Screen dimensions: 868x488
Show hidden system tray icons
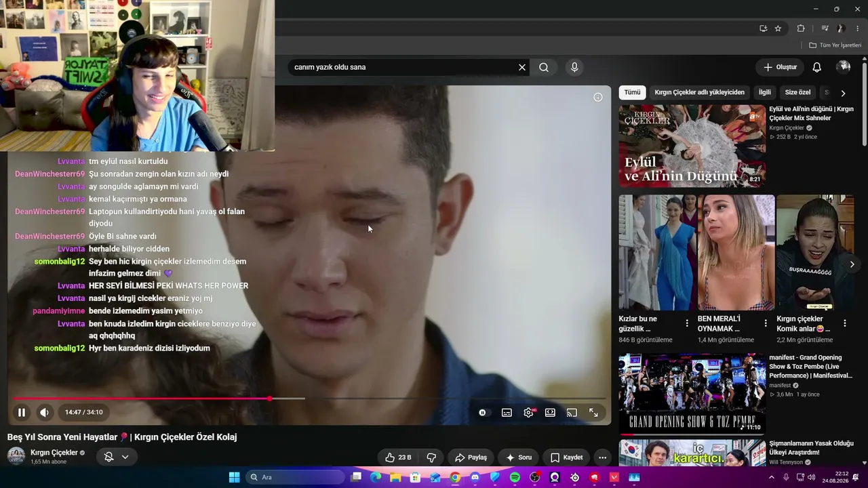772,477
